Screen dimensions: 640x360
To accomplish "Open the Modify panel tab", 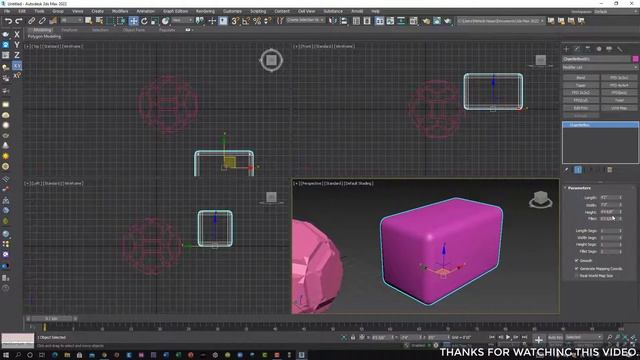I will (577, 49).
